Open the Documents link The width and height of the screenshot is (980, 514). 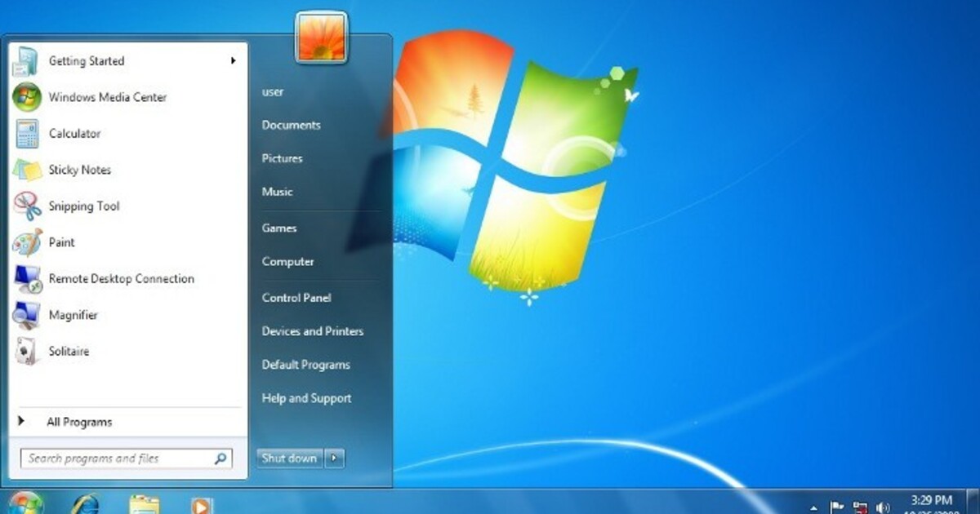coord(291,125)
